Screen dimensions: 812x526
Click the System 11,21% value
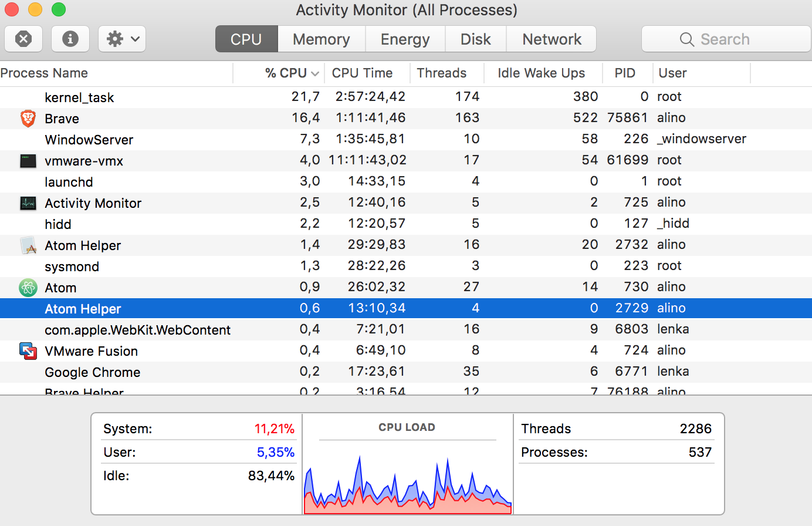pos(274,429)
